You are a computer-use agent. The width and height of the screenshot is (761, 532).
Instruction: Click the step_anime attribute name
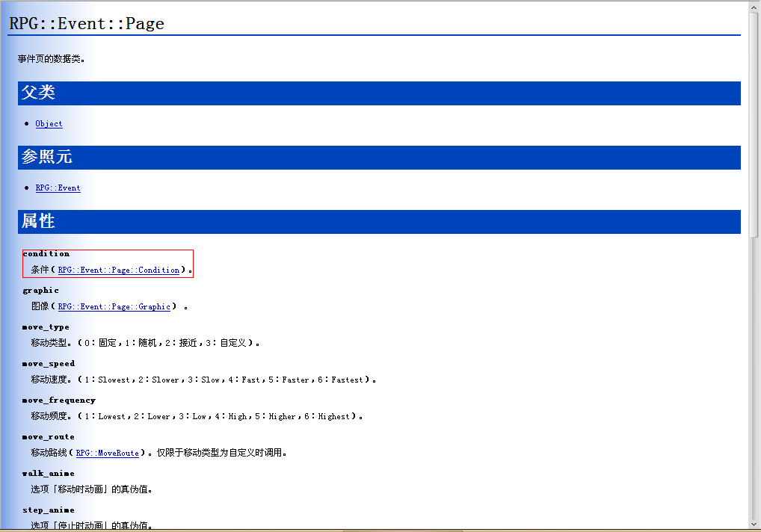coord(49,510)
